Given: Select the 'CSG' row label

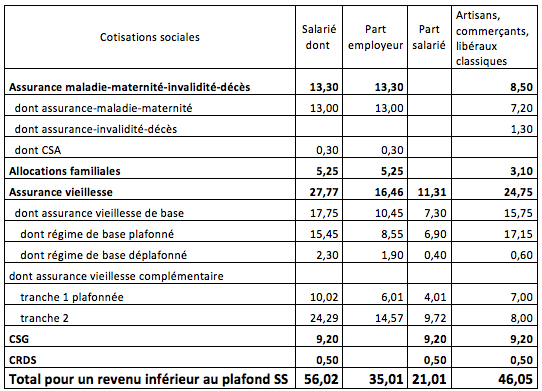Looking at the screenshot, I should [x=19, y=339].
